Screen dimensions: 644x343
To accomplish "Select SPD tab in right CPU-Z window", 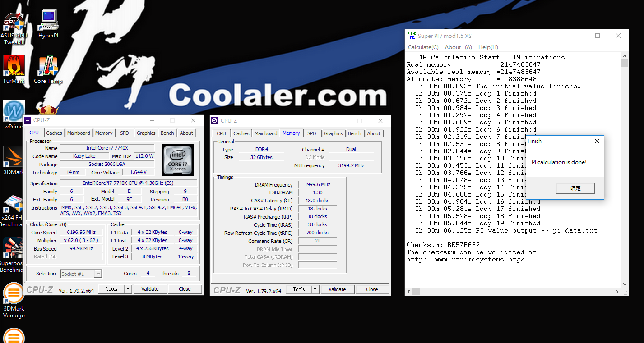I will pos(311,133).
